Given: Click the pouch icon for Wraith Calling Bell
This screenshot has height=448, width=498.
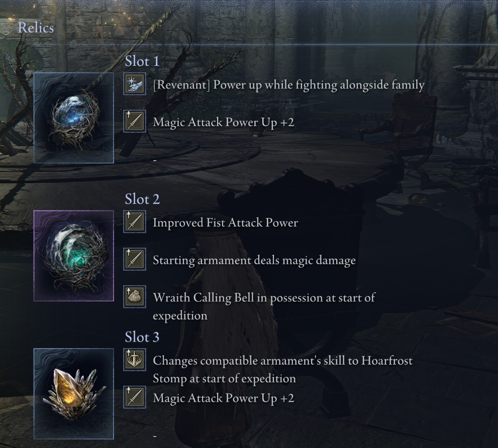Looking at the screenshot, I should click(135, 296).
